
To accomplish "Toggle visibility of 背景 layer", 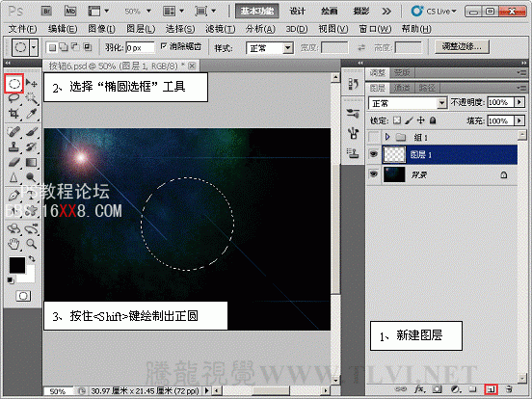I will point(374,174).
